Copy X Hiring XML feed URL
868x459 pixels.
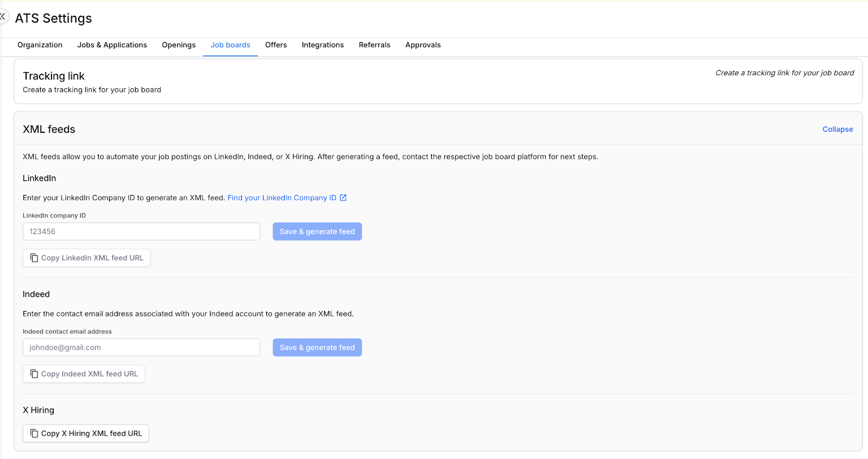pos(86,434)
